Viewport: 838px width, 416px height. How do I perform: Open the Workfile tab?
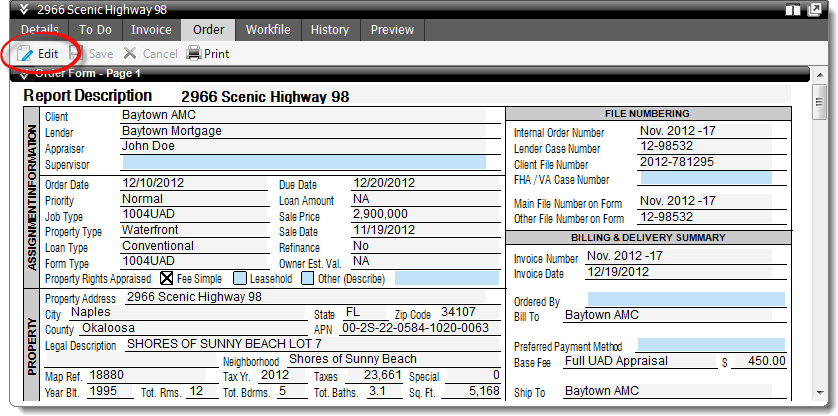[x=268, y=30]
